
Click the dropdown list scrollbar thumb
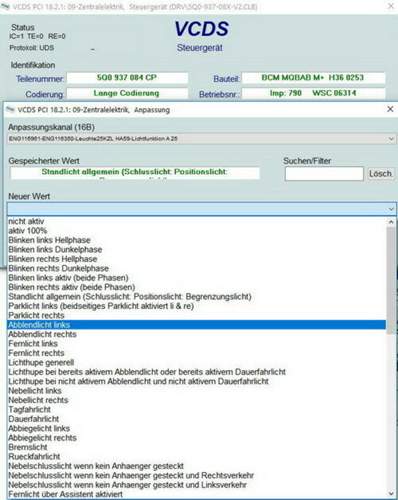(x=391, y=280)
